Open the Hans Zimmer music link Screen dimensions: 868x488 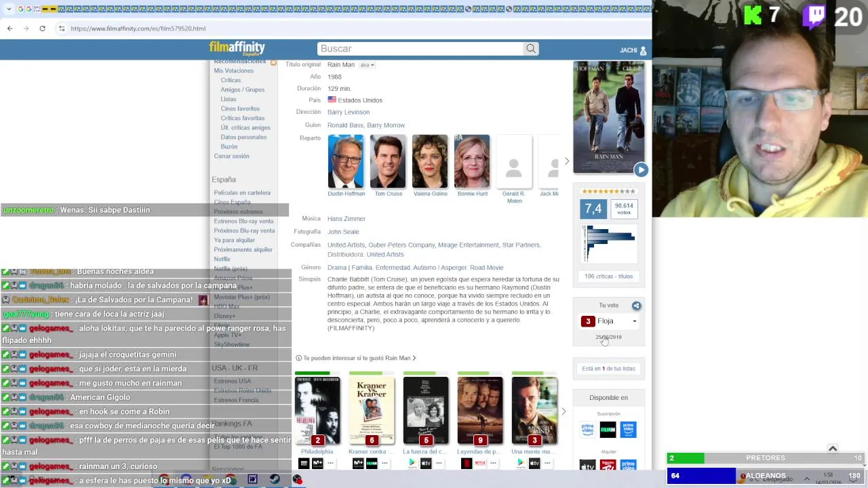347,219
